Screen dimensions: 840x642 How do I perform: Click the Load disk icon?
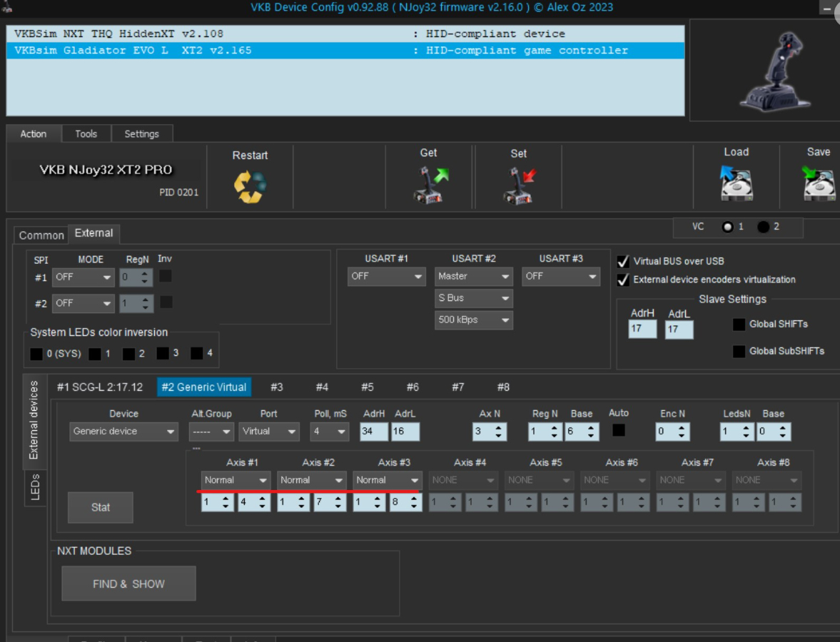(736, 183)
